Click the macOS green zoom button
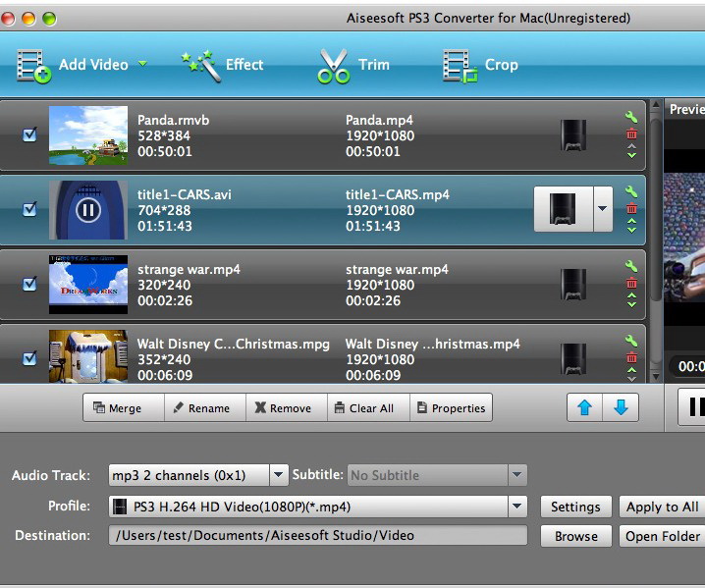Viewport: 705px width, 588px height. point(49,19)
